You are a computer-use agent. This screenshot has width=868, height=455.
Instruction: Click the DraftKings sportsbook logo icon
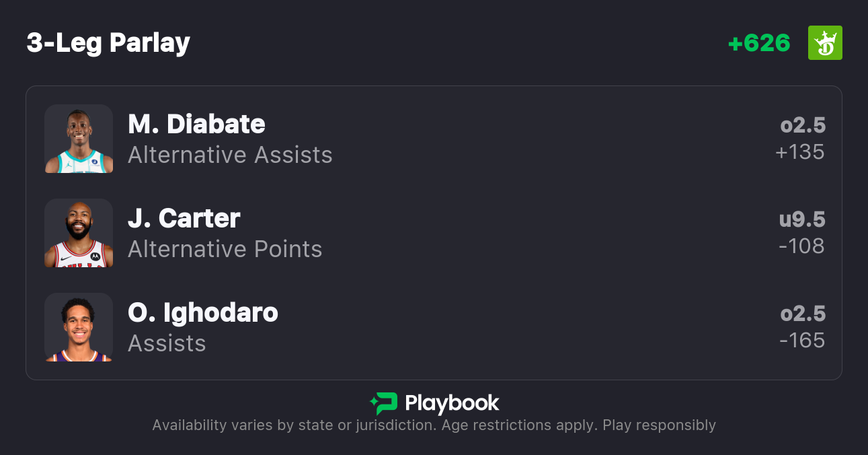coord(825,43)
